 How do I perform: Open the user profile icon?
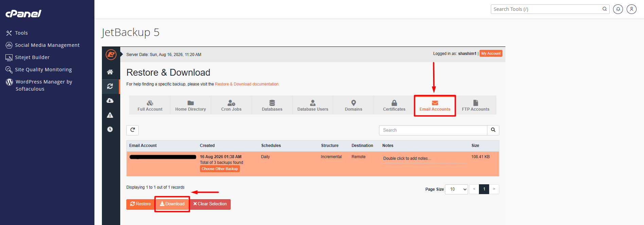tap(631, 9)
